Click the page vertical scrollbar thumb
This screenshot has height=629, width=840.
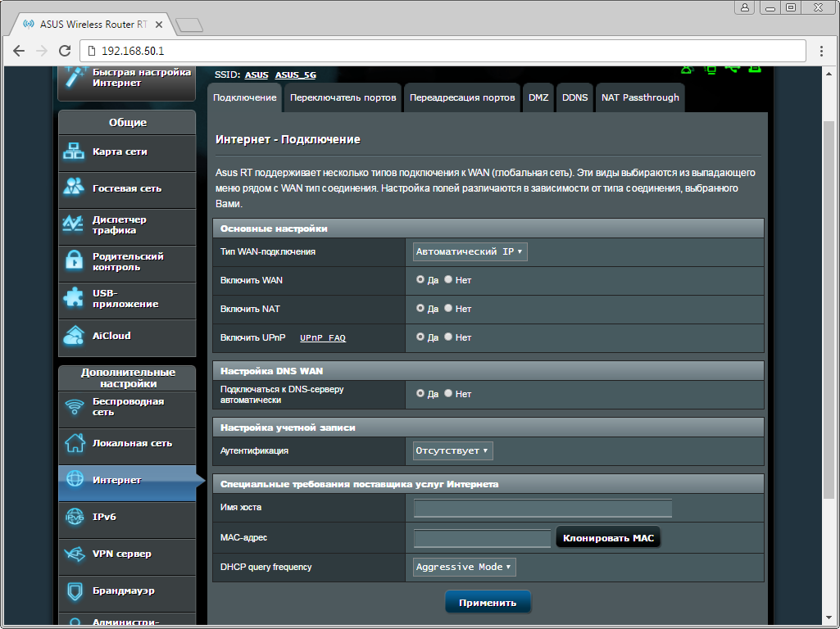pos(829,310)
